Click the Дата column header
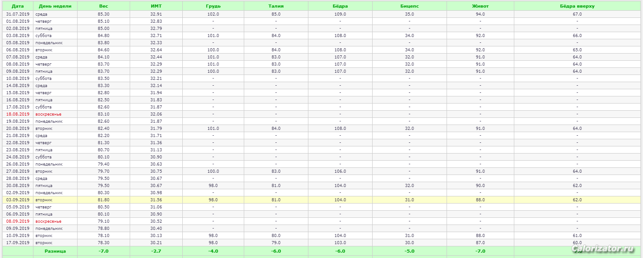This screenshot has width=644, height=258. [x=17, y=6]
